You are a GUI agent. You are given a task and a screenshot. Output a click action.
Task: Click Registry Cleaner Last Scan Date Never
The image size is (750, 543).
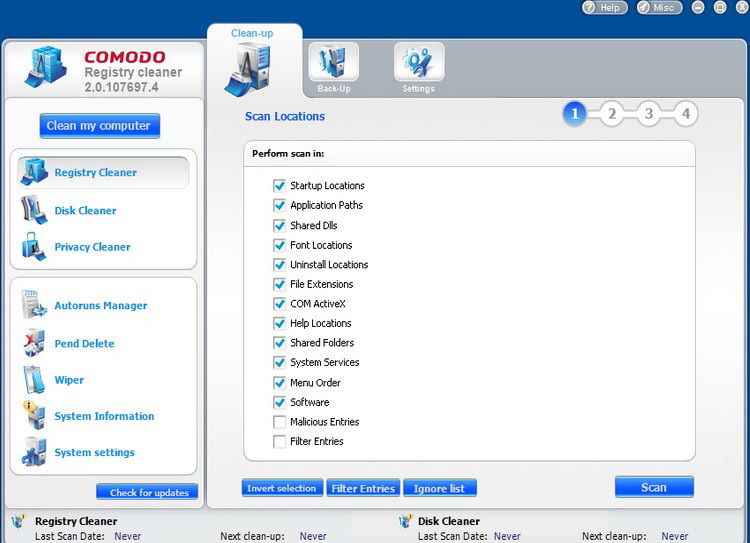128,536
